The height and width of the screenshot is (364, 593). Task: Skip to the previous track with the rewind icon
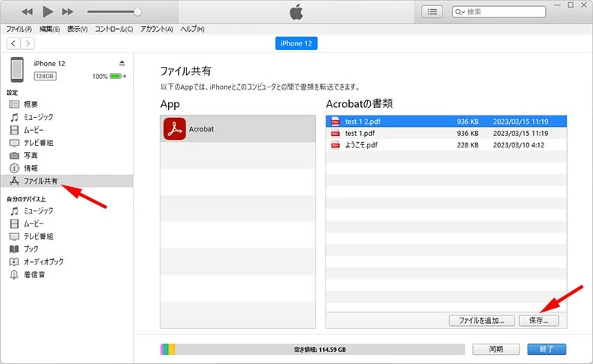(27, 11)
